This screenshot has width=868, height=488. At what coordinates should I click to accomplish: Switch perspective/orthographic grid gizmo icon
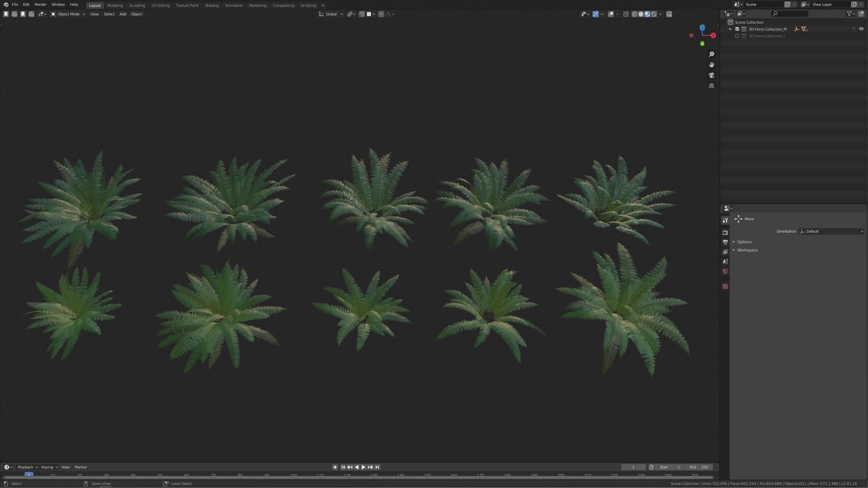[712, 86]
